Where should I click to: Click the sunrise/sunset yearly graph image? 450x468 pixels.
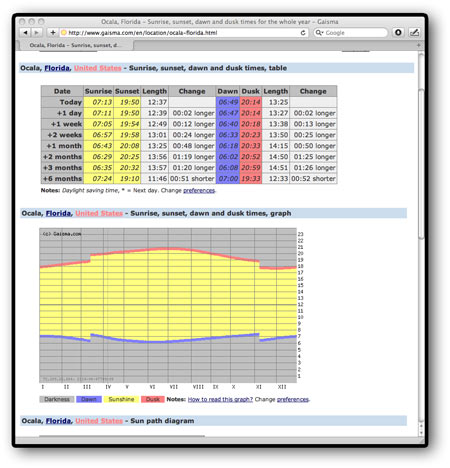168,305
